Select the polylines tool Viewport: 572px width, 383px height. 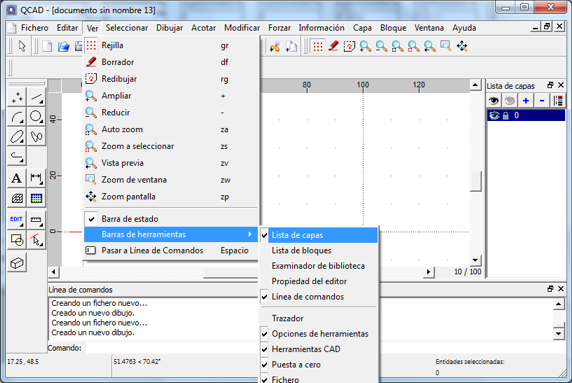point(17,156)
